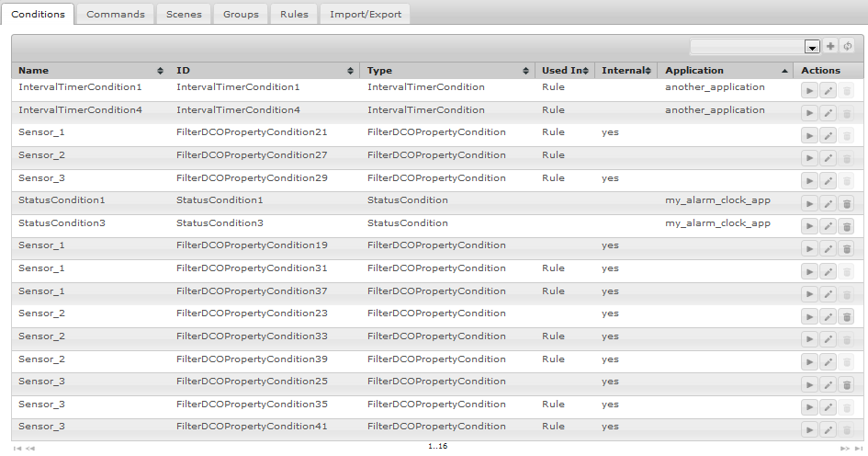Viewport: 868px width, 456px height.
Task: Go to the next page using pager arrow
Action: pyautogui.click(x=845, y=448)
